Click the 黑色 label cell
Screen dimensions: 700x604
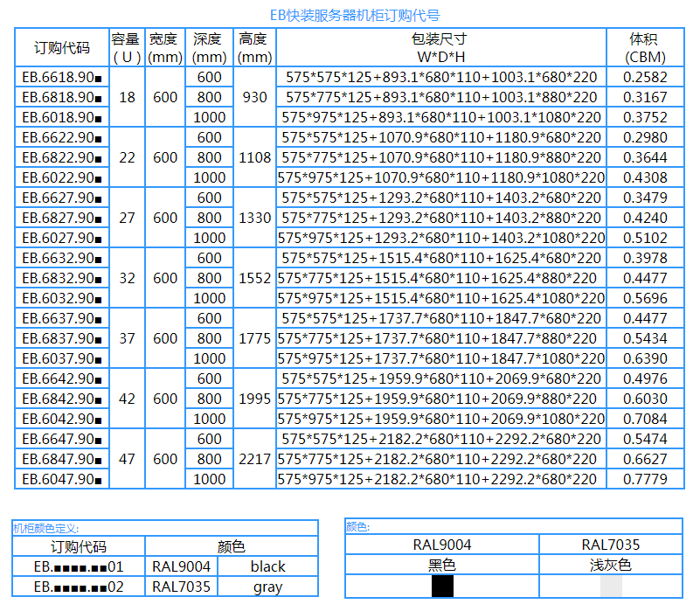442,566
